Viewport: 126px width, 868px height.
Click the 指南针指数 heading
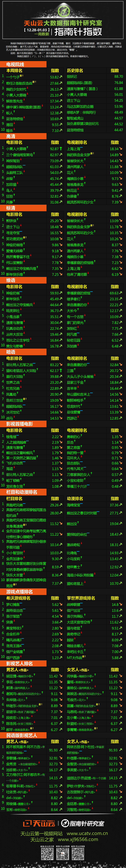click(x=78, y=32)
